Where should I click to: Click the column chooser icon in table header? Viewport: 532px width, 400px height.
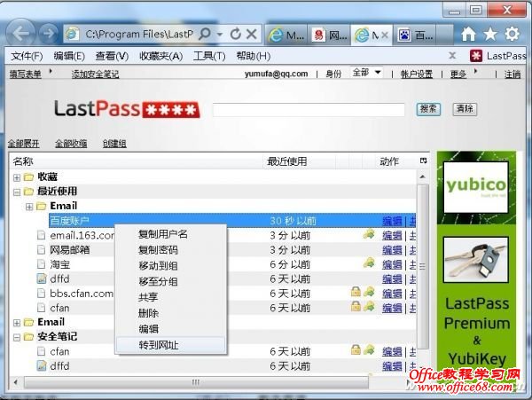click(x=423, y=161)
